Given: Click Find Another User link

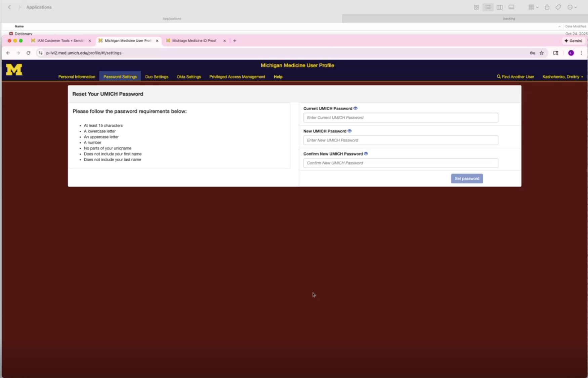Looking at the screenshot, I should coord(515,77).
